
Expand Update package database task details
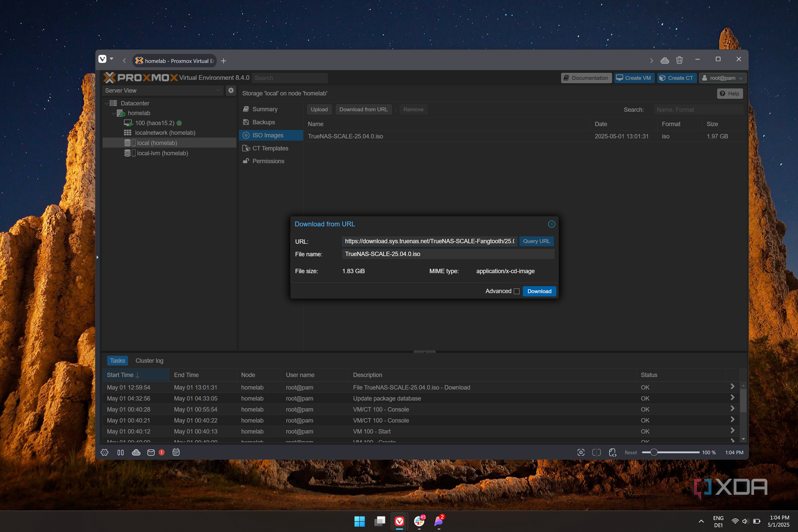[x=732, y=398]
